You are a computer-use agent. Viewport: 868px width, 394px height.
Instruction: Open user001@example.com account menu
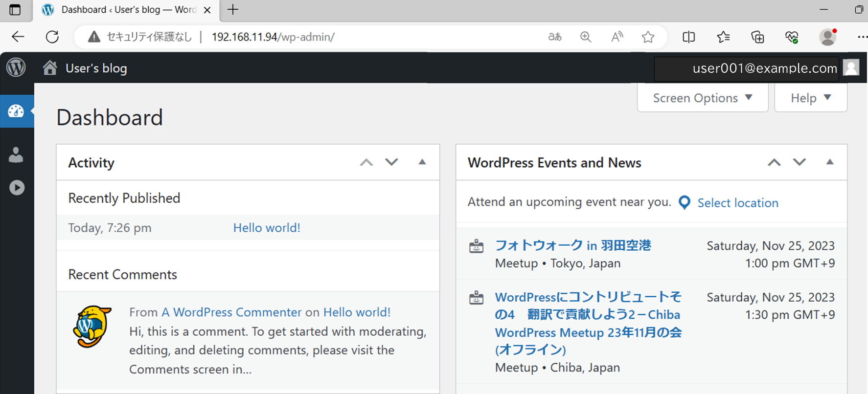click(x=764, y=68)
